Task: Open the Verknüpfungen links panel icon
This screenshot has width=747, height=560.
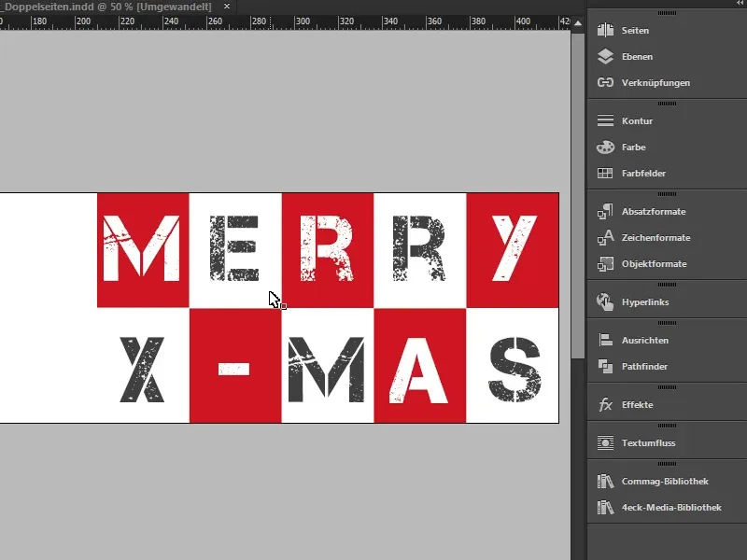Action: [605, 82]
